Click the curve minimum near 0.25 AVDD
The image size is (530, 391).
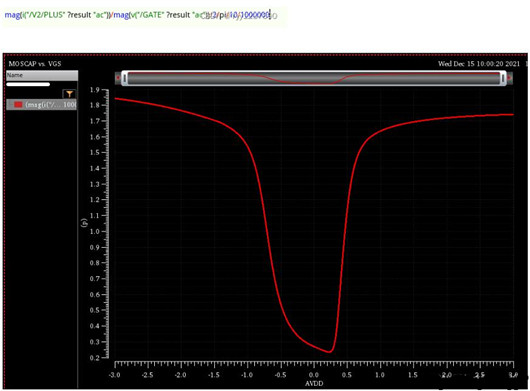(x=329, y=352)
